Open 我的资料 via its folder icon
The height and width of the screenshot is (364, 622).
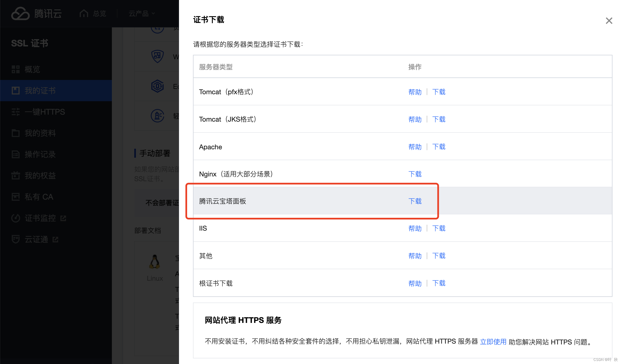point(16,133)
